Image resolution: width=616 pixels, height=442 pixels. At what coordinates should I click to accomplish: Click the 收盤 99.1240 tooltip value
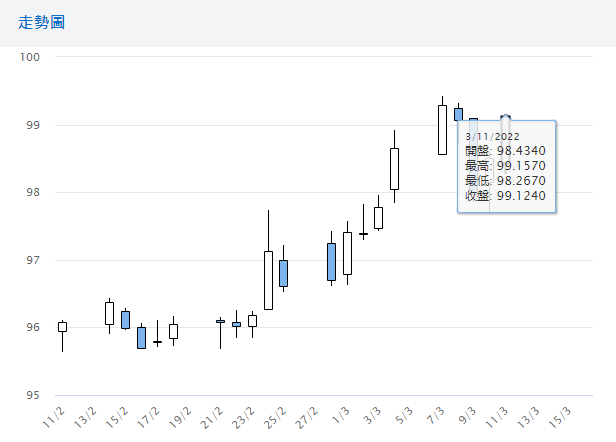click(505, 196)
